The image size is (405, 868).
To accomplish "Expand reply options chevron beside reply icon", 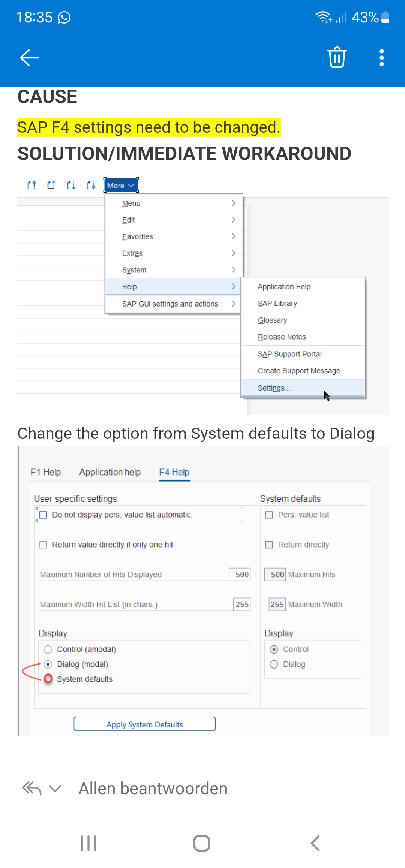I will point(55,789).
